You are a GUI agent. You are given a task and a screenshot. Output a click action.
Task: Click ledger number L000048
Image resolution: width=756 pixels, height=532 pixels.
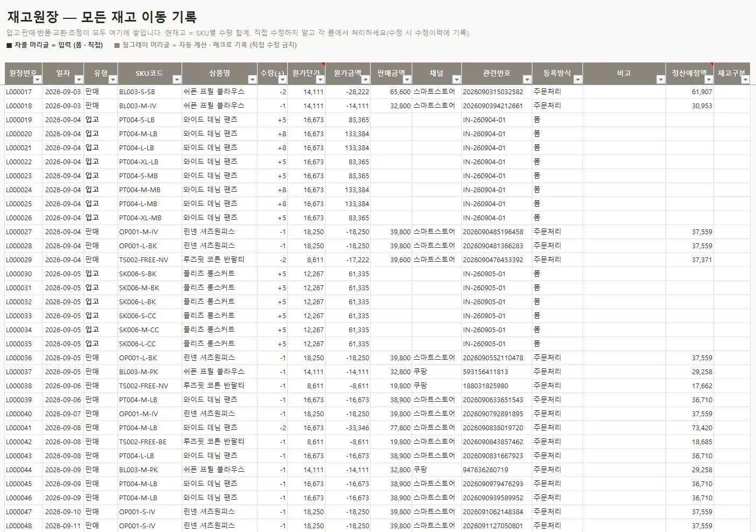pos(23,526)
